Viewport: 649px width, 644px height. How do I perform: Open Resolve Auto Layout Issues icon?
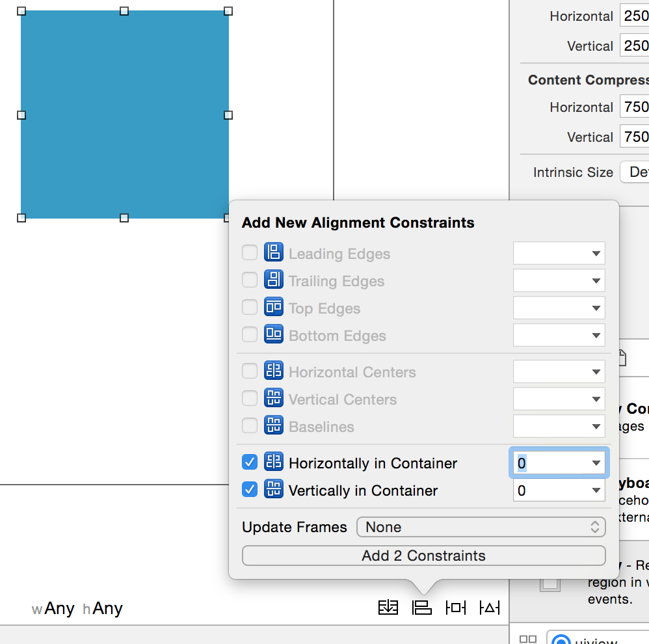(x=490, y=608)
